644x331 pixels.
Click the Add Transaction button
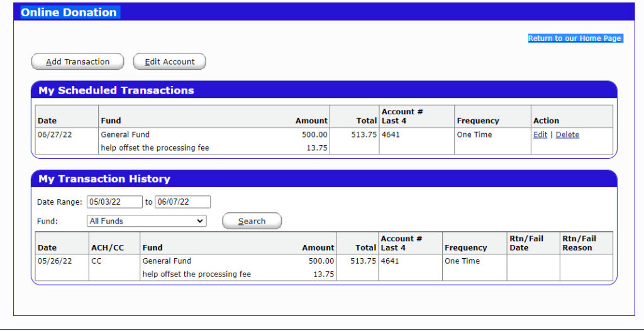coord(77,62)
